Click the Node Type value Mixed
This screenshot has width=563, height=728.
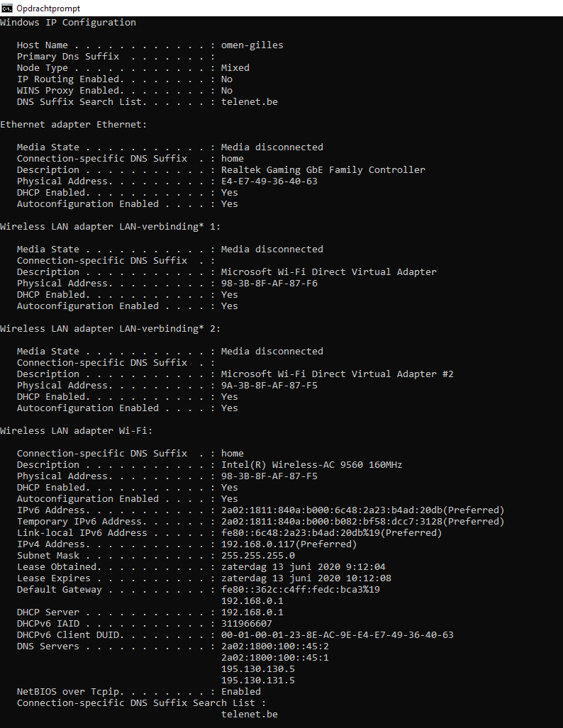coord(235,68)
